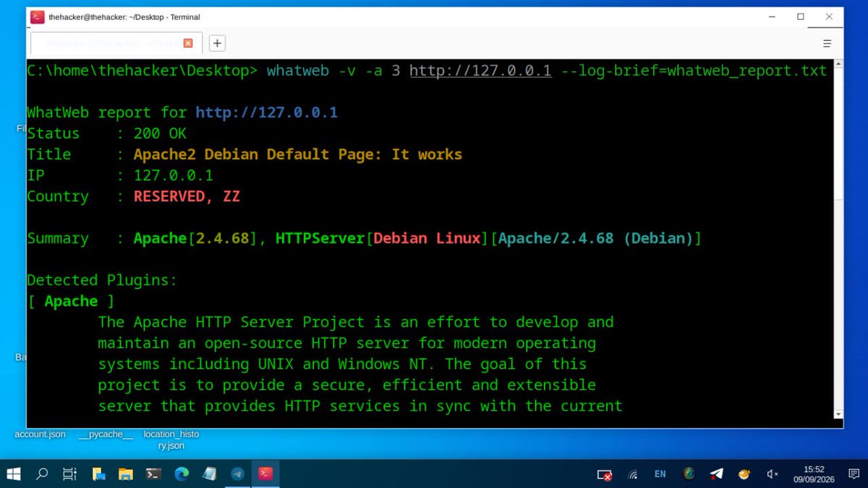Click '--log-brief=whatweb_report.txt' in the command

(694, 70)
